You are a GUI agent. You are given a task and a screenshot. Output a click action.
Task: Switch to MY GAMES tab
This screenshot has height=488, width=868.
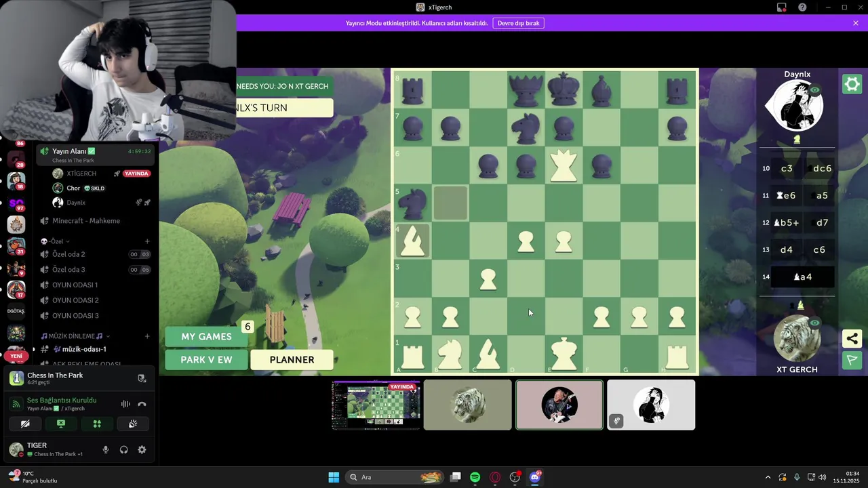pos(206,336)
